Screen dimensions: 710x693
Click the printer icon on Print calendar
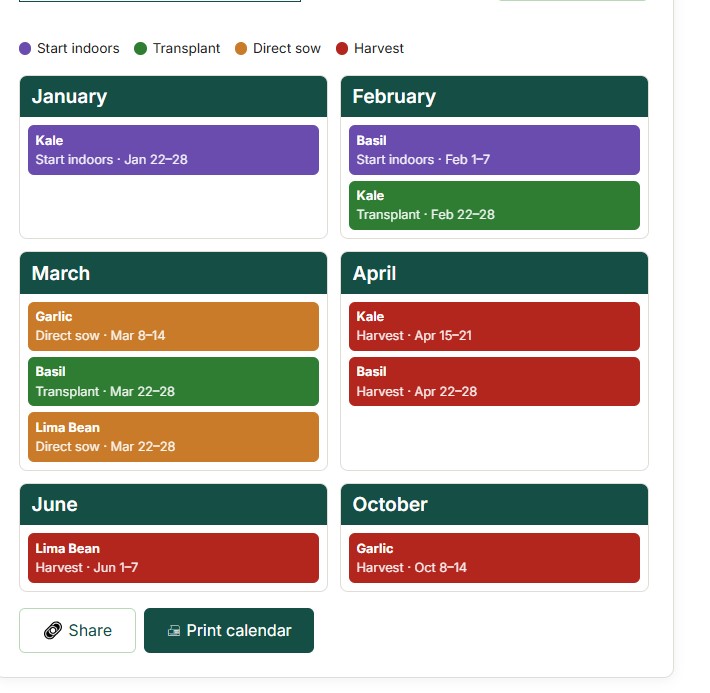coord(174,630)
